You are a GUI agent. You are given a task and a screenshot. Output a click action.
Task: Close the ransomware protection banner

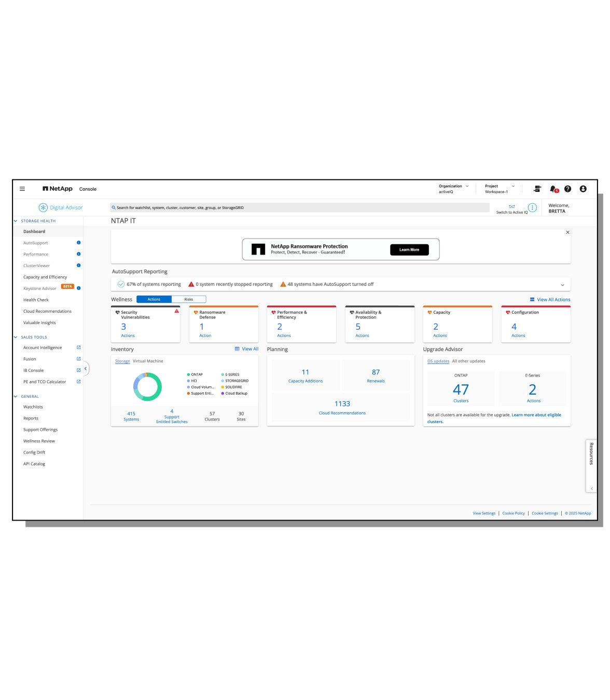pos(567,232)
